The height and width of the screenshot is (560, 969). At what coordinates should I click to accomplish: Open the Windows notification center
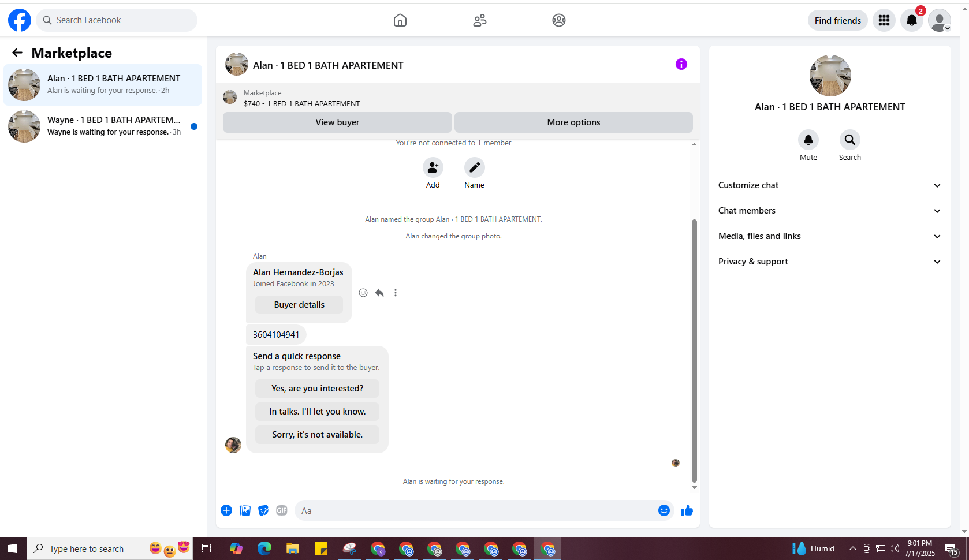coord(952,548)
